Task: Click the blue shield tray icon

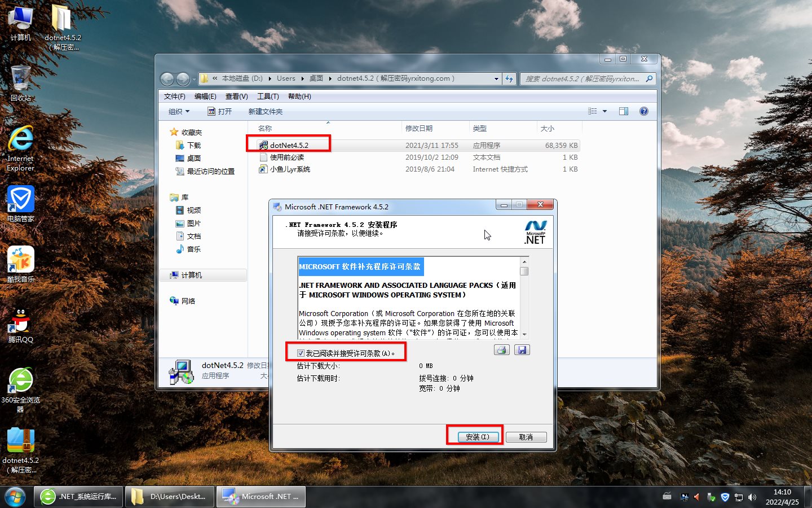Action: [x=725, y=497]
